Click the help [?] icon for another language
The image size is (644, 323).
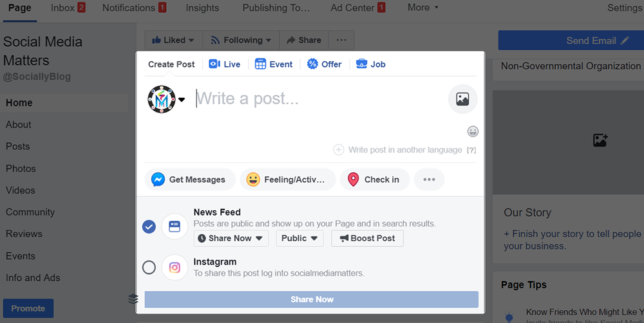(471, 150)
